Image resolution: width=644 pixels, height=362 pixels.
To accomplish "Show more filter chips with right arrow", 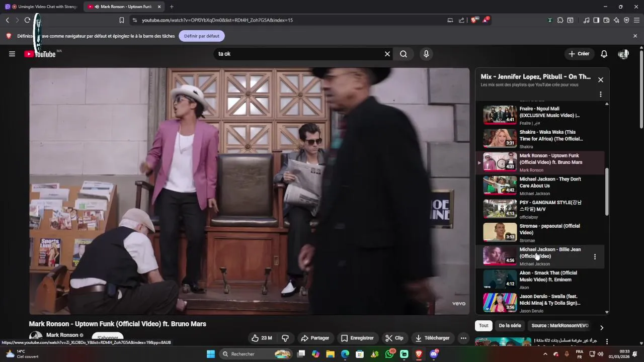I will (x=602, y=327).
